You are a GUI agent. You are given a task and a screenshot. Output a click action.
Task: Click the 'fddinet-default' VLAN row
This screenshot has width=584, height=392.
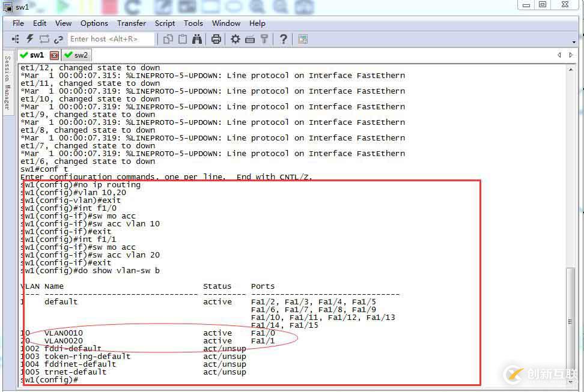[133, 364]
